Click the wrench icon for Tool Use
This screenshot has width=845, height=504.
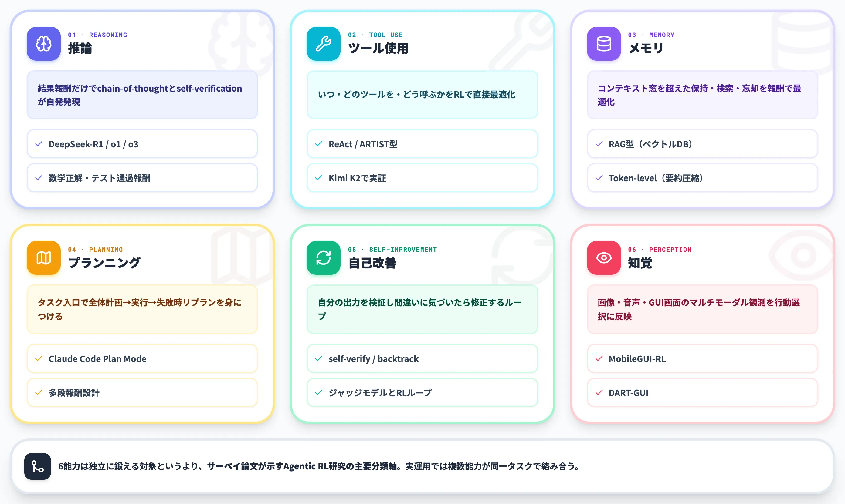pyautogui.click(x=323, y=43)
